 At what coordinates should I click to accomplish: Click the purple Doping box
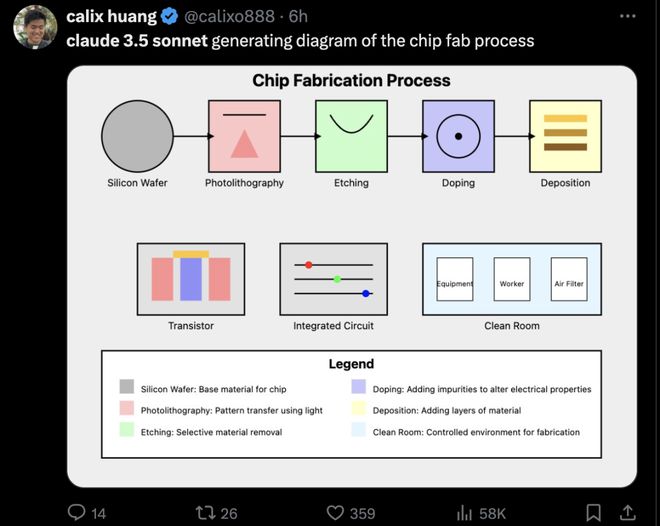[458, 136]
